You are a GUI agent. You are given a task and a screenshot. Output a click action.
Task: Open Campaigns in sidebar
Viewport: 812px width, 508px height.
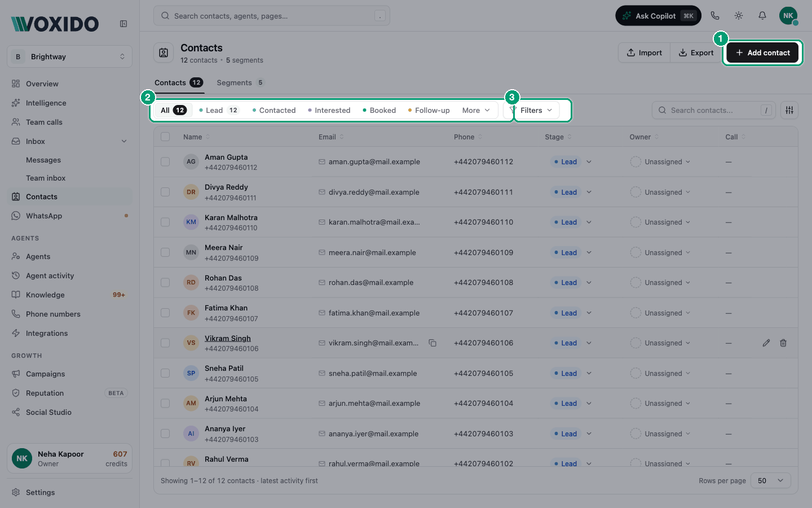(70, 374)
